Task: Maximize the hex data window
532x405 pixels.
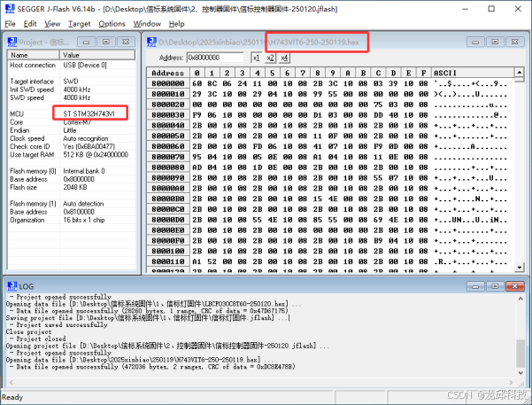Action: (495, 42)
